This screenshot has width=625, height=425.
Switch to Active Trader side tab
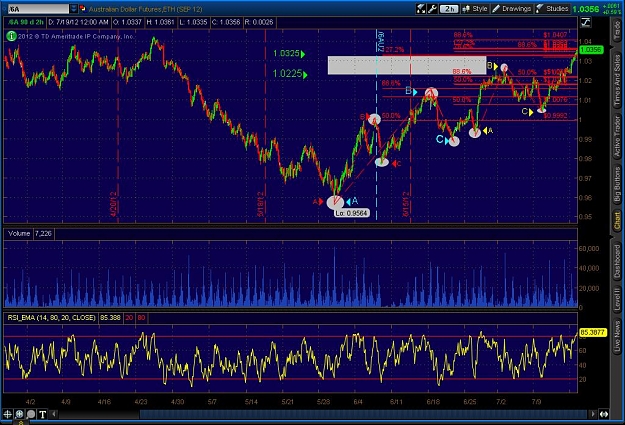tap(617, 136)
